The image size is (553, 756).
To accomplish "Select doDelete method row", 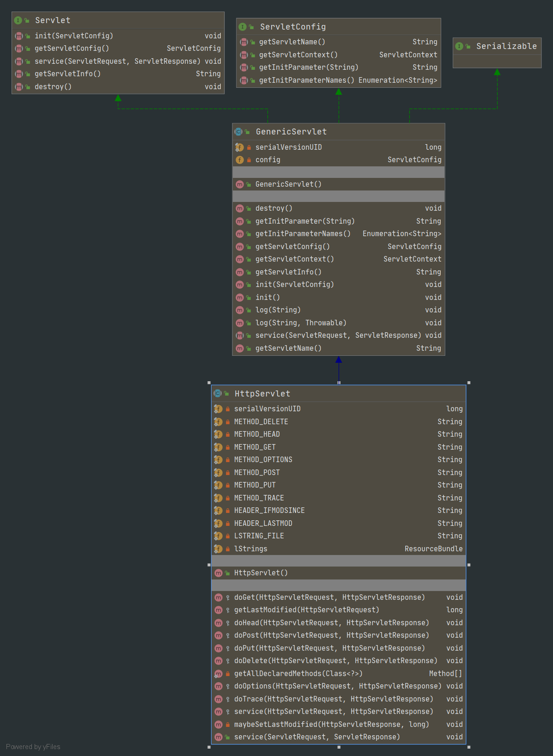I will point(339,661).
